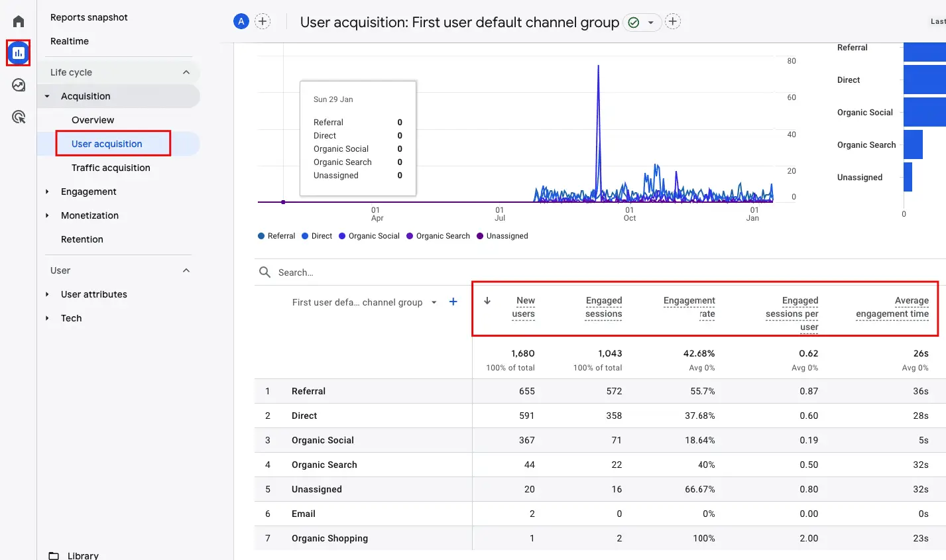
Task: Toggle the Referral series in the chart legend
Action: (x=276, y=236)
